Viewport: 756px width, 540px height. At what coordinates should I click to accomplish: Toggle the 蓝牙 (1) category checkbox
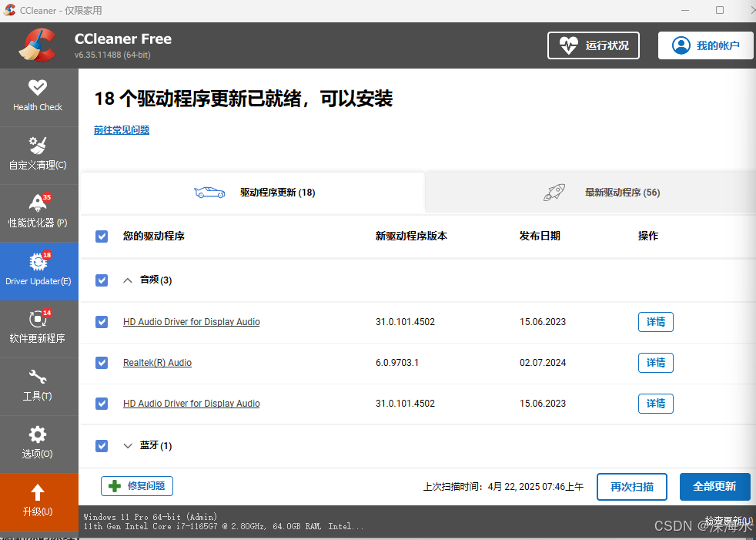[102, 446]
